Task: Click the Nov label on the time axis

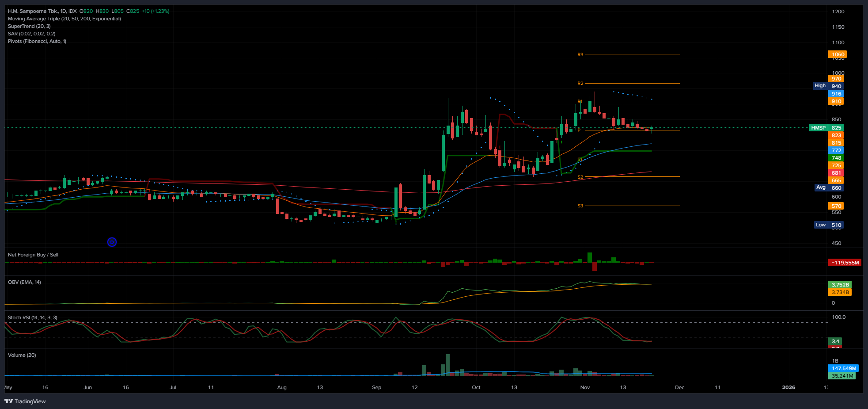Action: click(585, 387)
